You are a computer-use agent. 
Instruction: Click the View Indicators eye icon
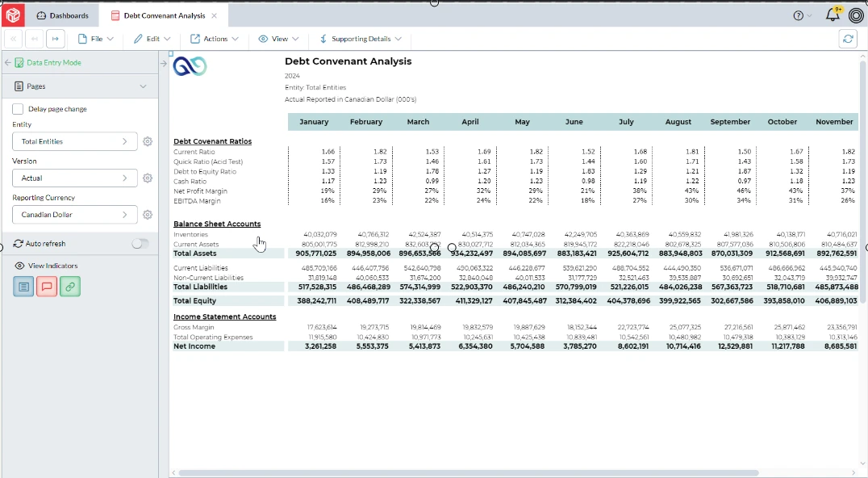19,266
